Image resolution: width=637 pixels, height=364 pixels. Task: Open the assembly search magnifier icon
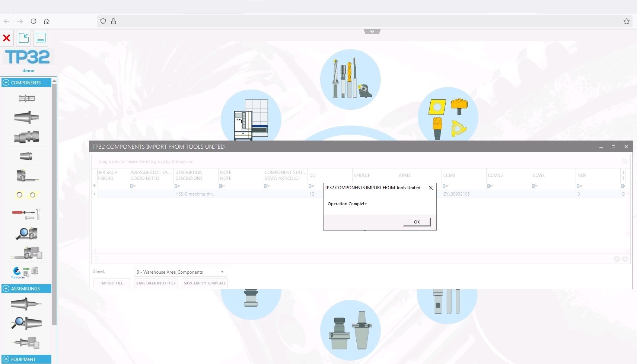coord(26,323)
